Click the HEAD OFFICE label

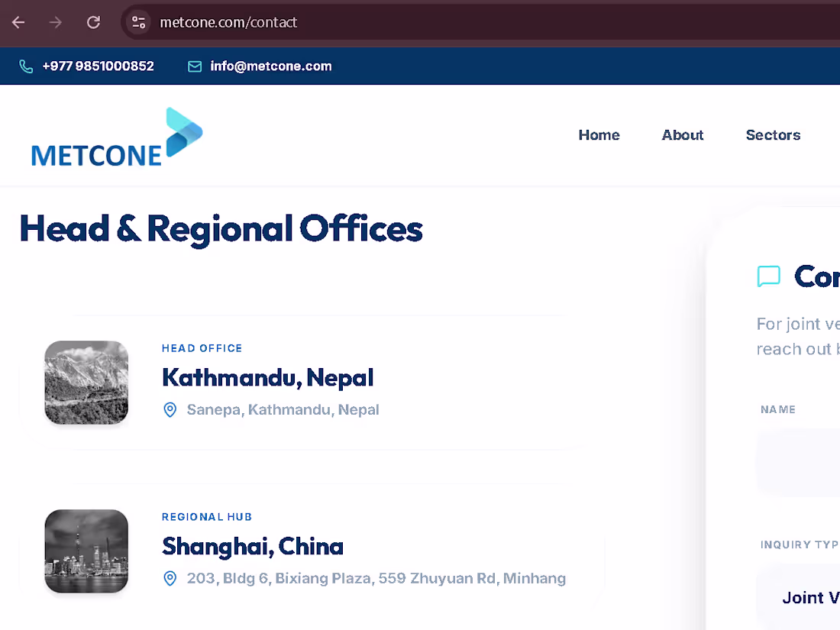coord(202,348)
